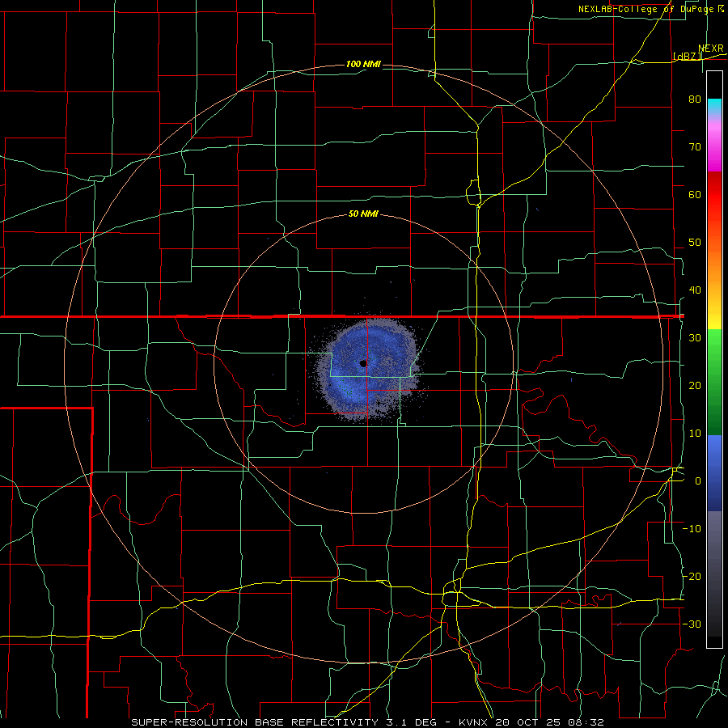728x728 pixels.
Task: Click the 70 value on the dBZ scale
Action: pos(695,146)
